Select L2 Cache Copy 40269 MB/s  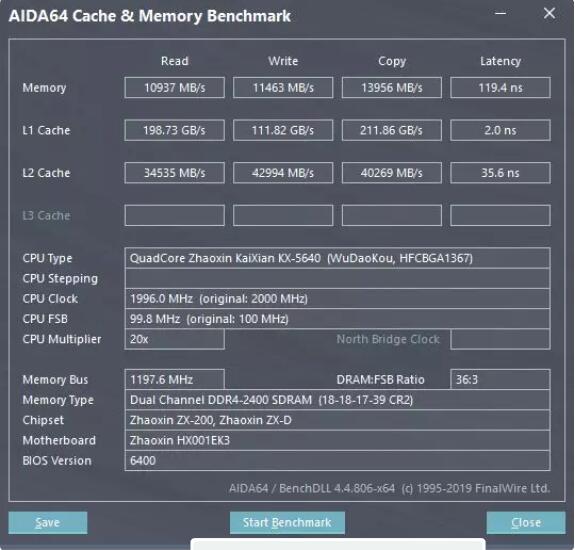pos(392,173)
